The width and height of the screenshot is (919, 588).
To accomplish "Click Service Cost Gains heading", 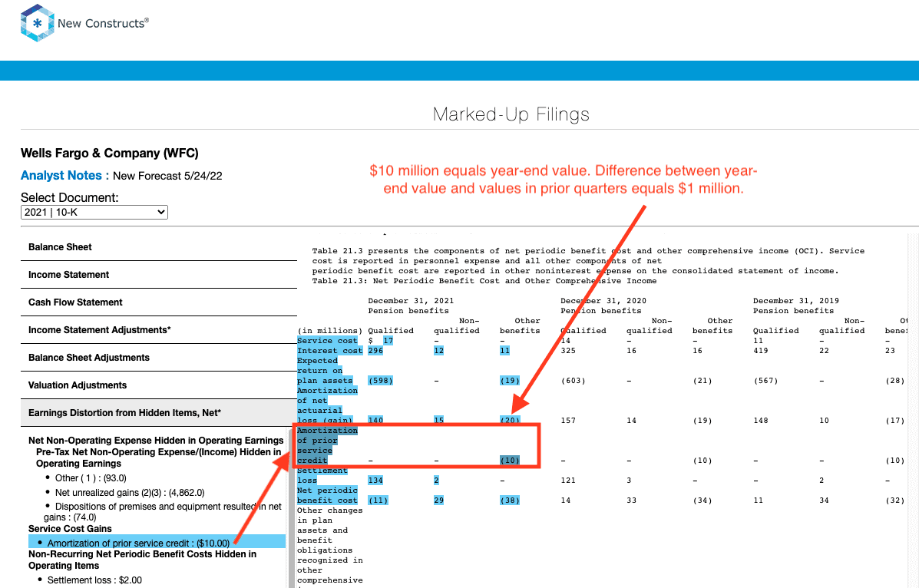I will coord(70,528).
